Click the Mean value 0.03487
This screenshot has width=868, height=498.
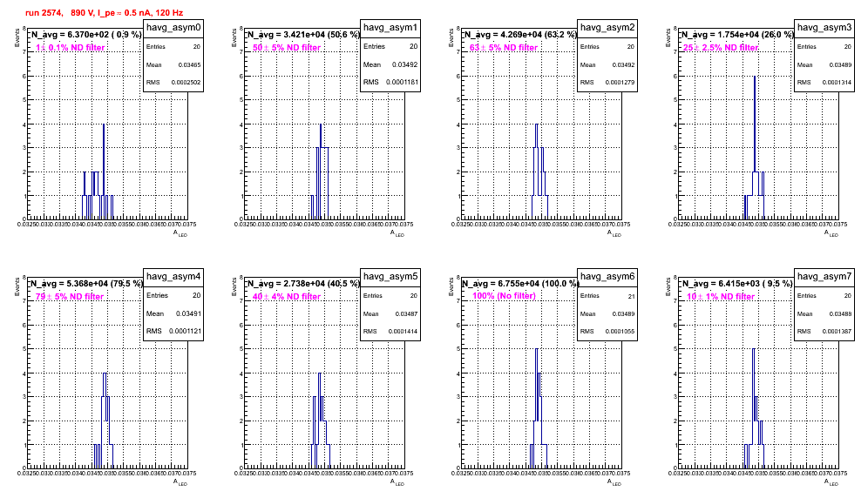(x=406, y=313)
